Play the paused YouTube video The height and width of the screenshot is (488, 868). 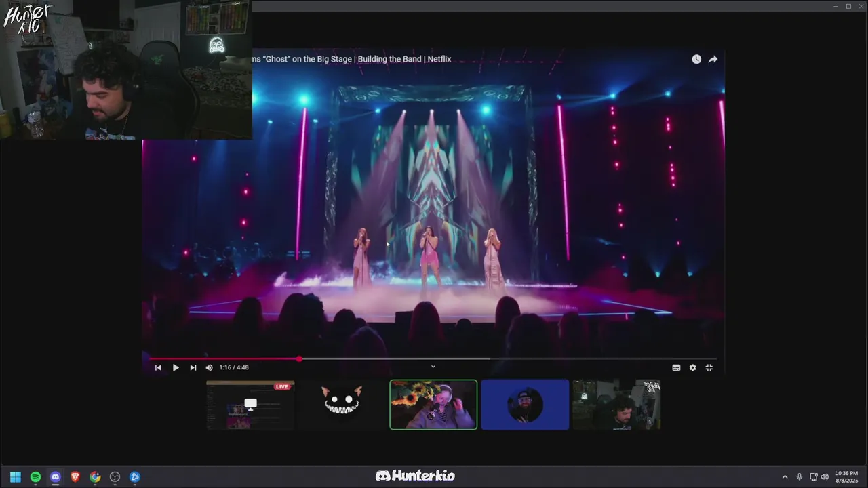(x=176, y=367)
